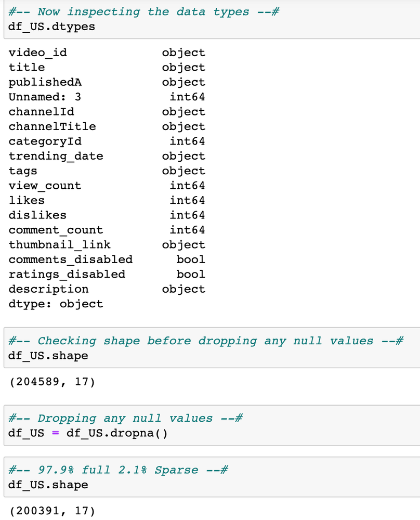This screenshot has width=420, height=520.
Task: Click the thumbnail_link row in output
Action: click(59, 244)
